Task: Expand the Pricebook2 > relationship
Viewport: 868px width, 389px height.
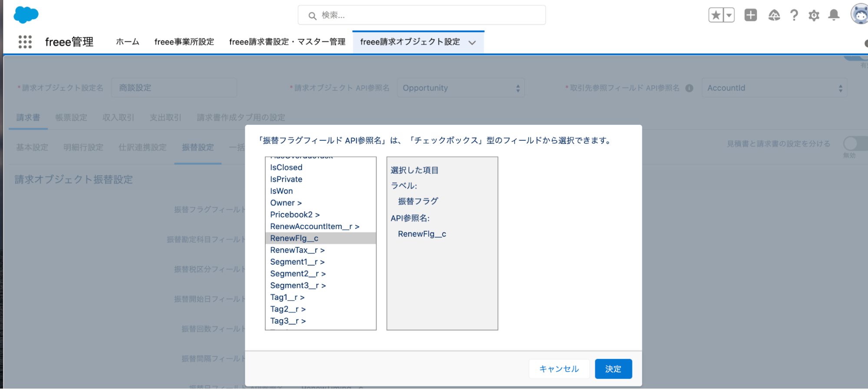Action: 320,215
